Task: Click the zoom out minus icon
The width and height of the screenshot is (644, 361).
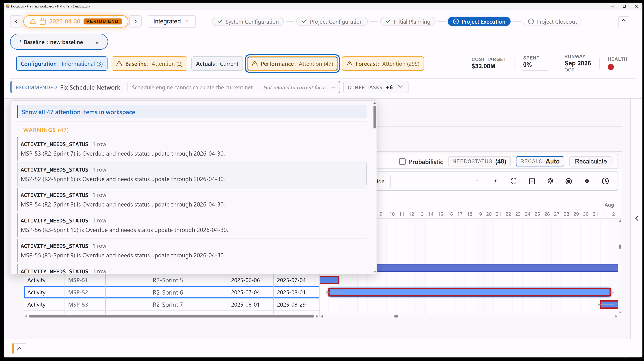Action: click(477, 181)
